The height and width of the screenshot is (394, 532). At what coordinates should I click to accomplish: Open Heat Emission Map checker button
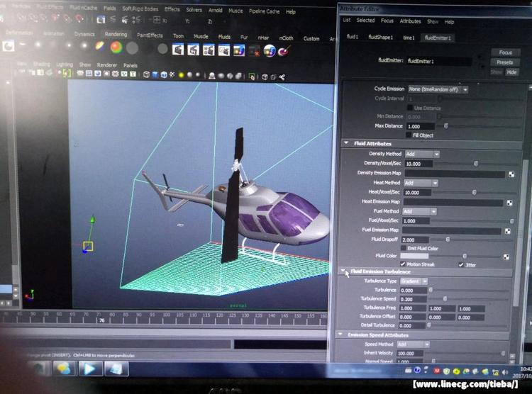(509, 203)
